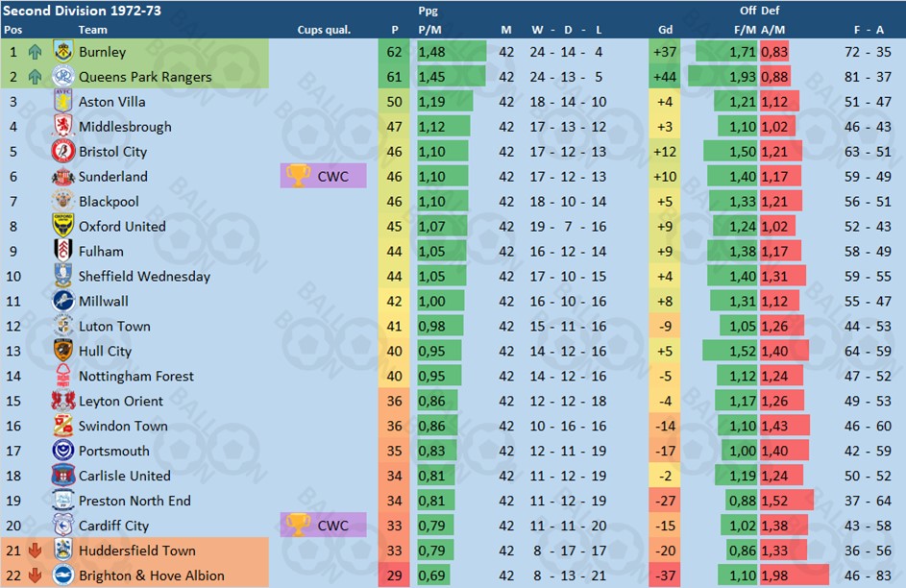Click Burnley's green promotion arrow
The height and width of the screenshot is (588, 906).
coord(35,52)
